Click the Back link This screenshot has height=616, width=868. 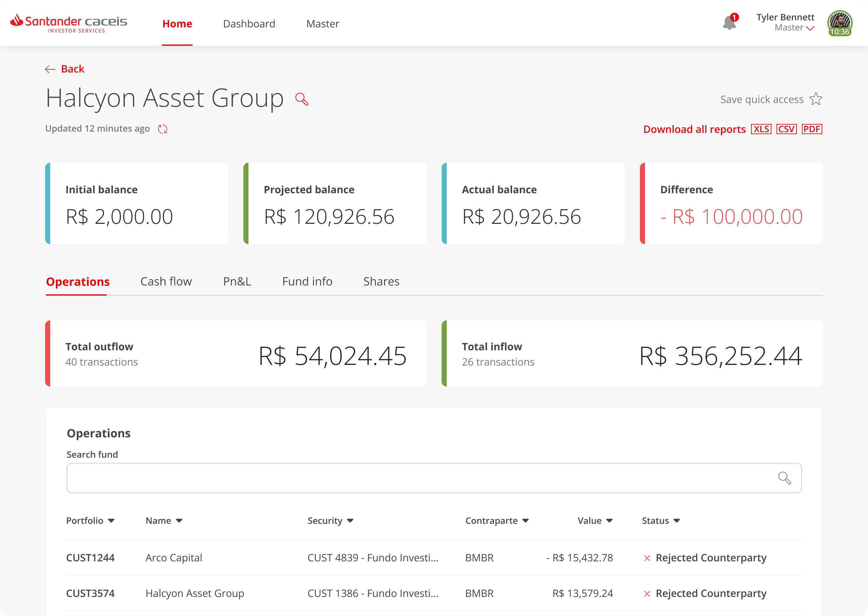[x=72, y=69]
